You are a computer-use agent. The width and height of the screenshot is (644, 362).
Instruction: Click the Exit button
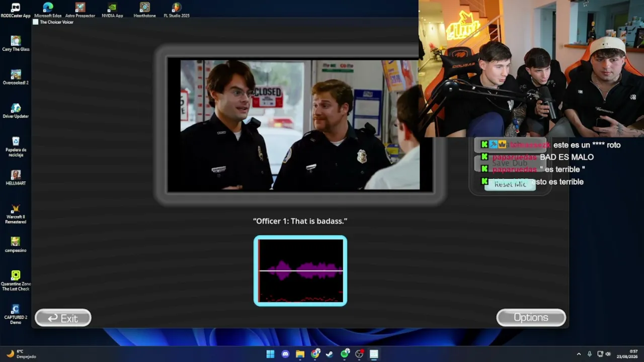[x=63, y=318]
